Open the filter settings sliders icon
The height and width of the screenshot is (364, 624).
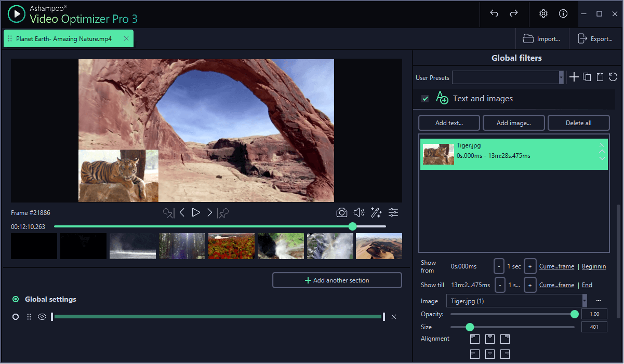393,212
